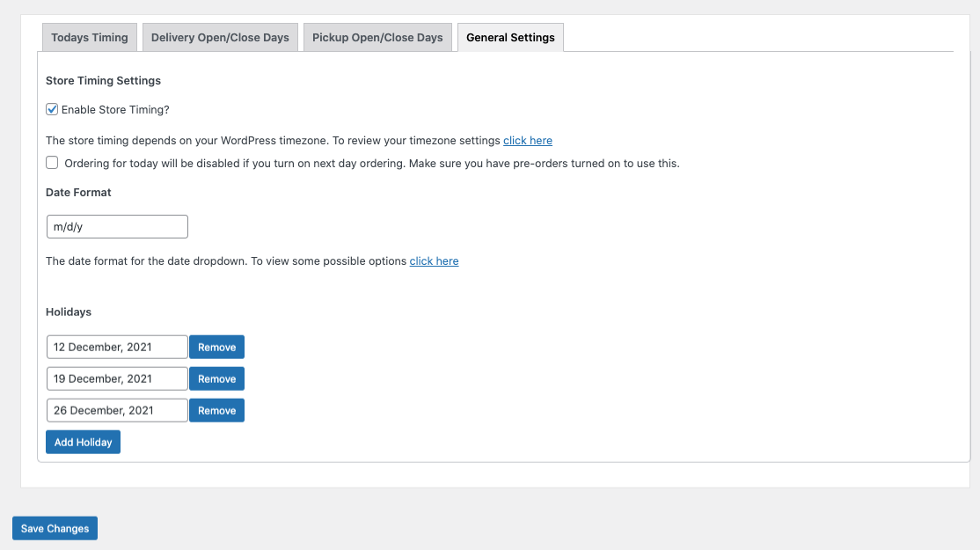Remove the 12 December, 2021 holiday
This screenshot has height=550, width=980.
tap(216, 348)
